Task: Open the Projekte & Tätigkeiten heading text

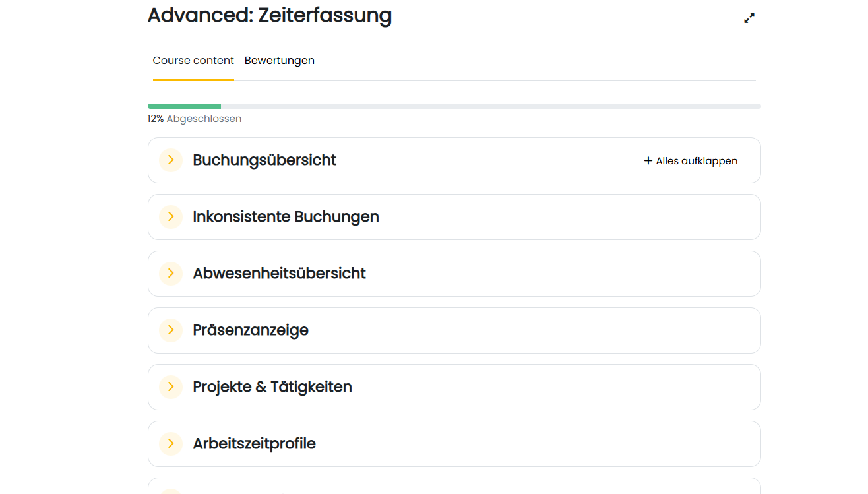Action: 272,387
